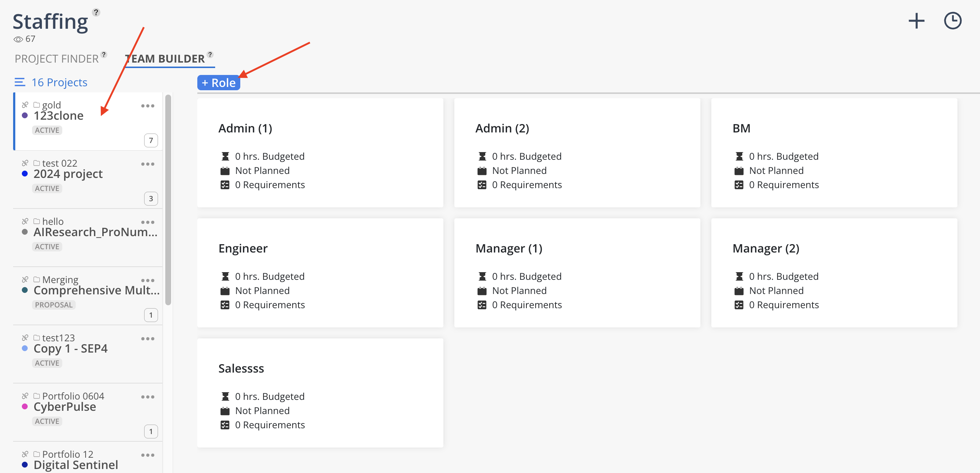Image resolution: width=980 pixels, height=473 pixels.
Task: Select the CyberPulse project
Action: pos(88,412)
